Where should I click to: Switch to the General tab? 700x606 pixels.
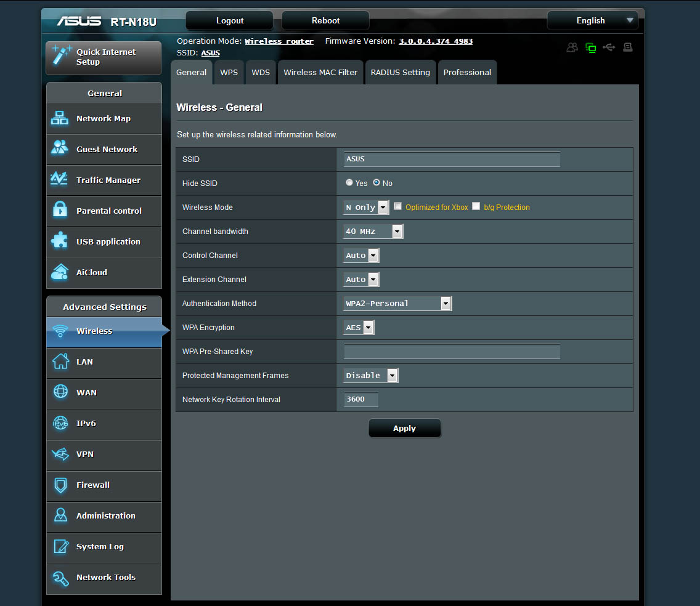pos(192,72)
